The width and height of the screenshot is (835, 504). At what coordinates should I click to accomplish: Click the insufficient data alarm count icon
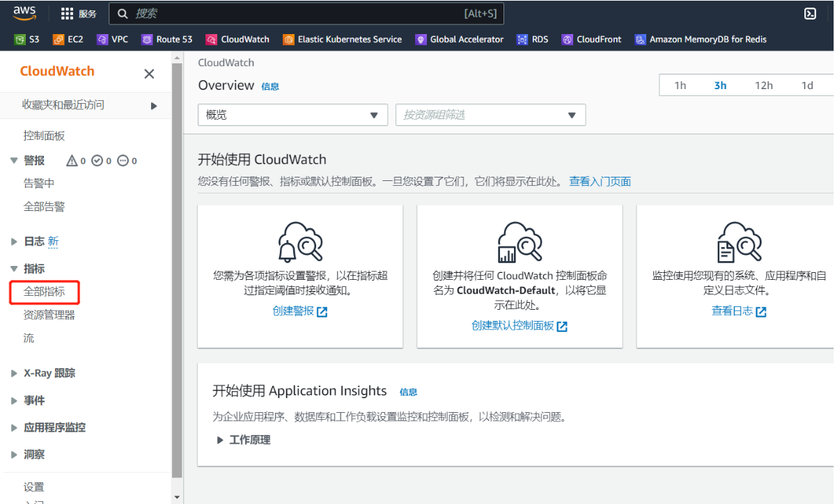coord(123,161)
